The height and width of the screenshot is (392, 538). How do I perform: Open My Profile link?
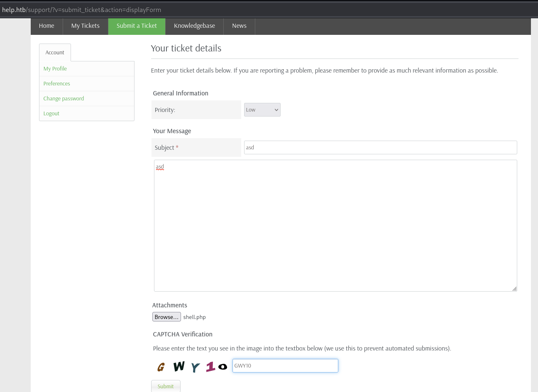[55, 69]
